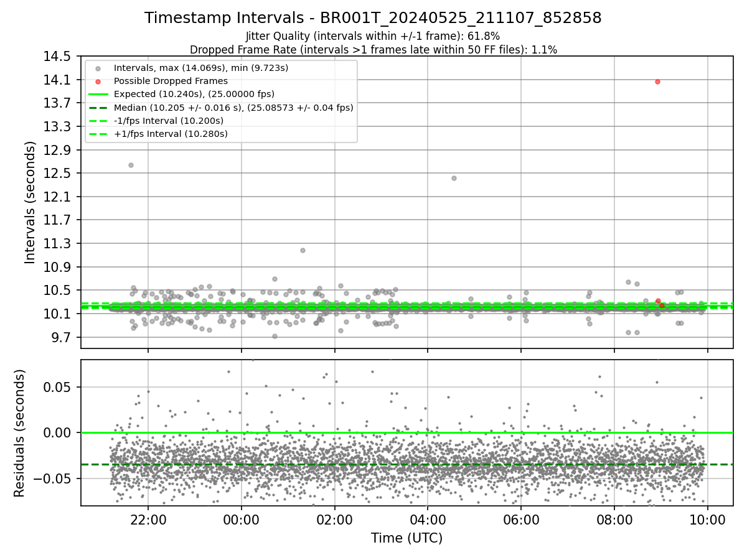Click the solid green Expected line legend sample
This screenshot has width=747, height=560.
click(x=99, y=94)
